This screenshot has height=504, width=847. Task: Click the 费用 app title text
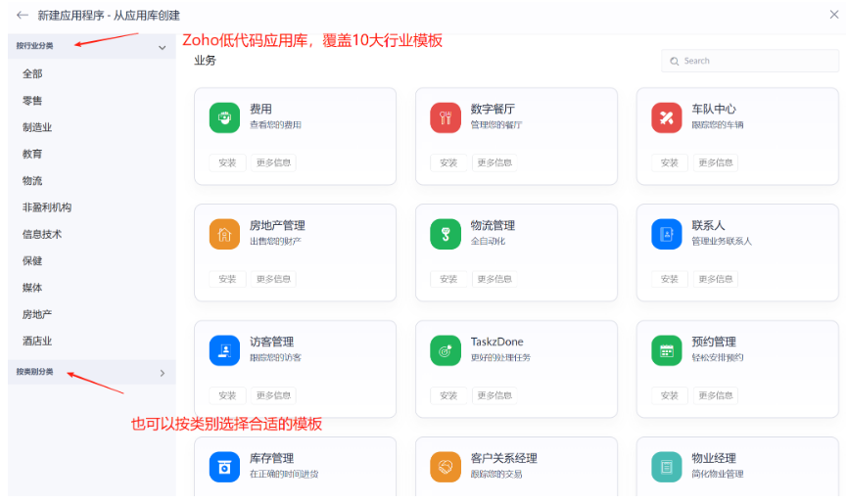pos(260,109)
